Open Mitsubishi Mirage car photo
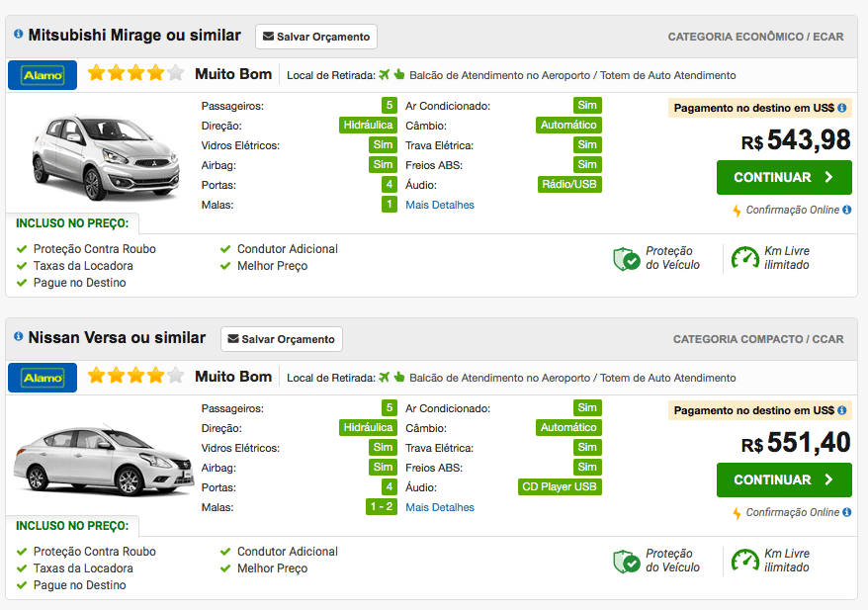 coord(105,156)
